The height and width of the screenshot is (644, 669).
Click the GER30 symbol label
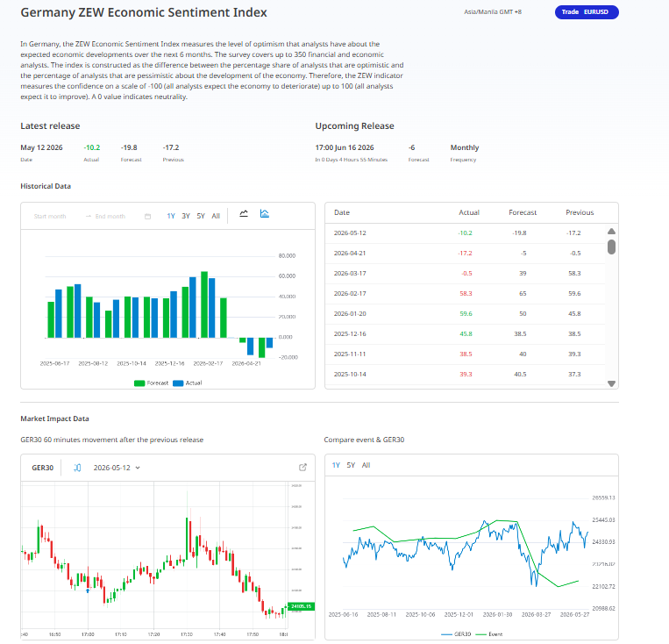tap(43, 468)
